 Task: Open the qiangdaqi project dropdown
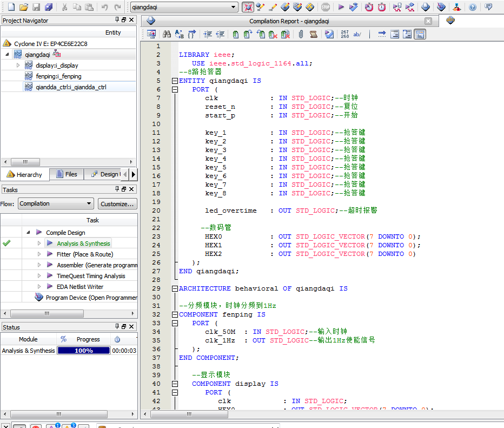[x=234, y=7]
